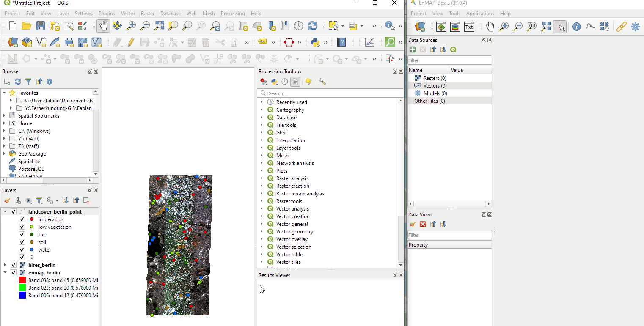
Task: Zoom to Full Extent of map
Action: coord(159,26)
